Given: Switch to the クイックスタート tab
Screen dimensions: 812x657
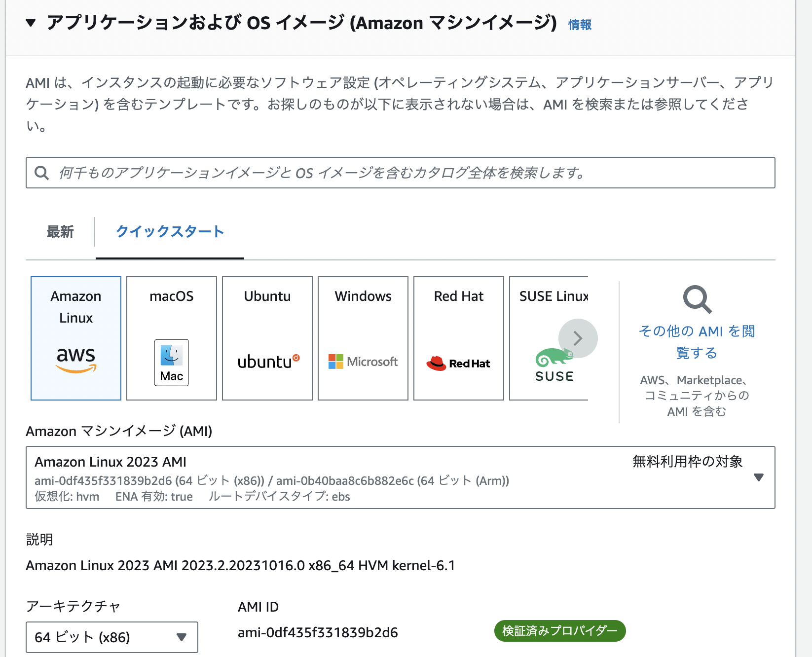Looking at the screenshot, I should pos(170,231).
